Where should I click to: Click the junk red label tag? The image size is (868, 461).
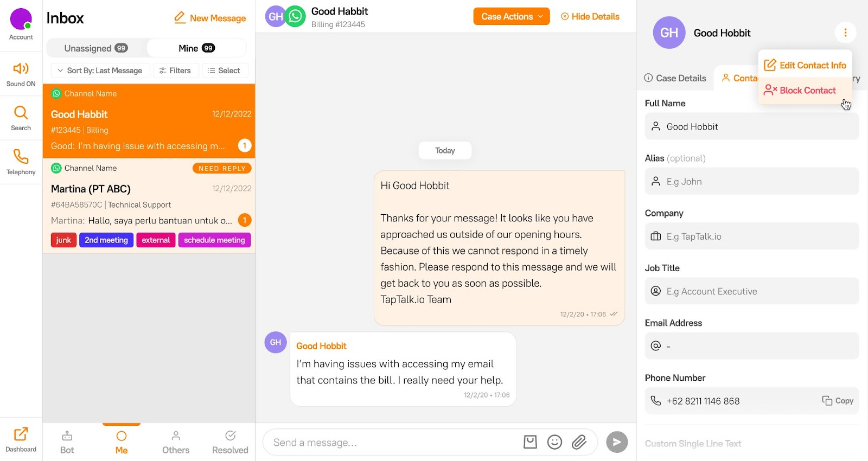point(63,240)
